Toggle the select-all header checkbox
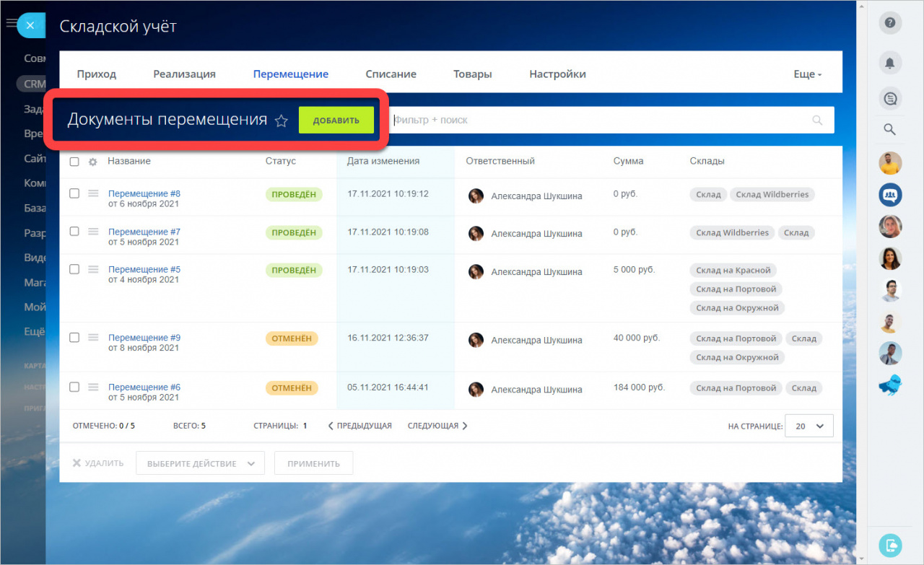Image resolution: width=924 pixels, height=565 pixels. click(x=74, y=162)
